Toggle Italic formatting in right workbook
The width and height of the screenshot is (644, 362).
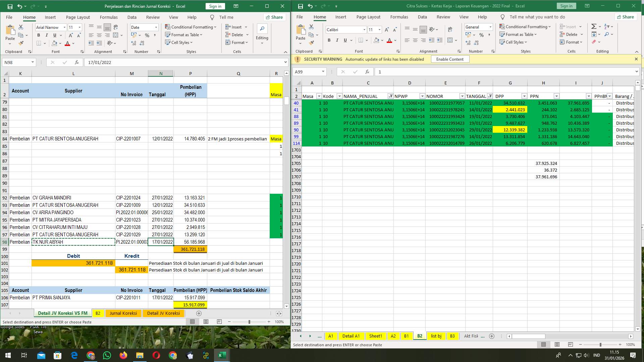click(x=337, y=40)
